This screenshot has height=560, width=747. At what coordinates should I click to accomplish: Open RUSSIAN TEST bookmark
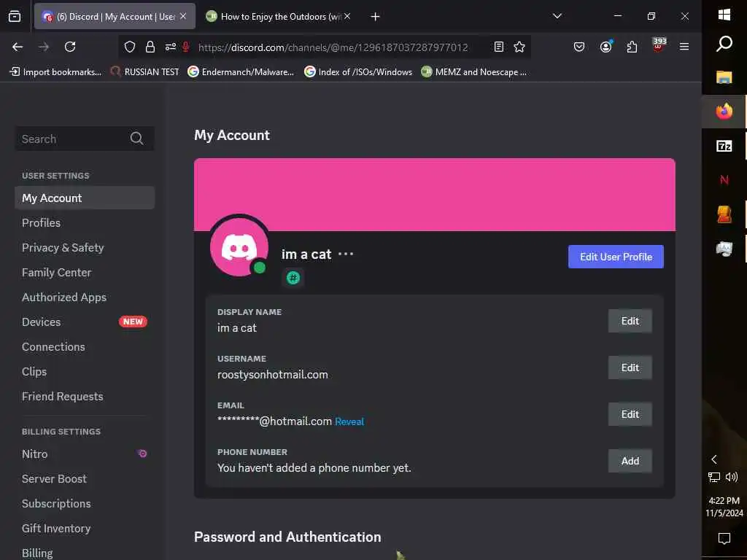click(145, 72)
